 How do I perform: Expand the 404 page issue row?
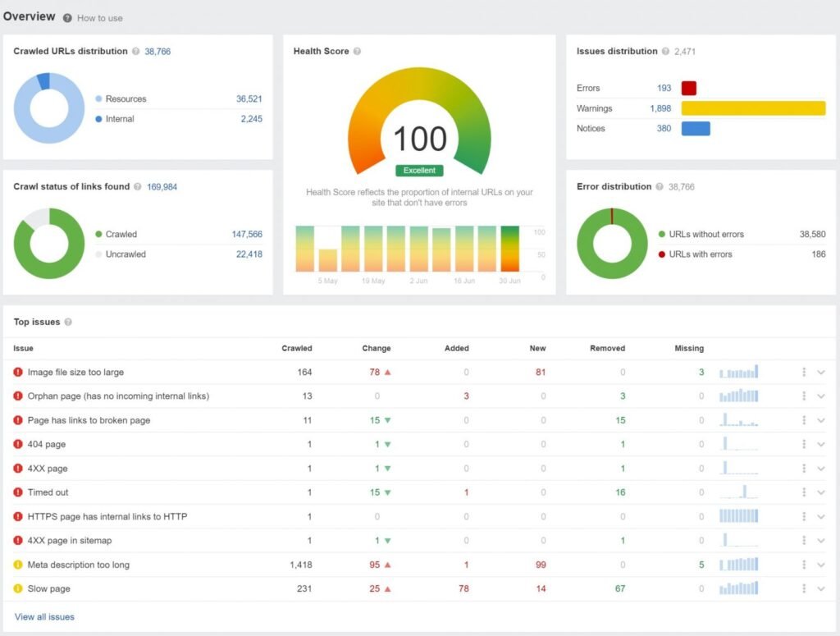(820, 445)
